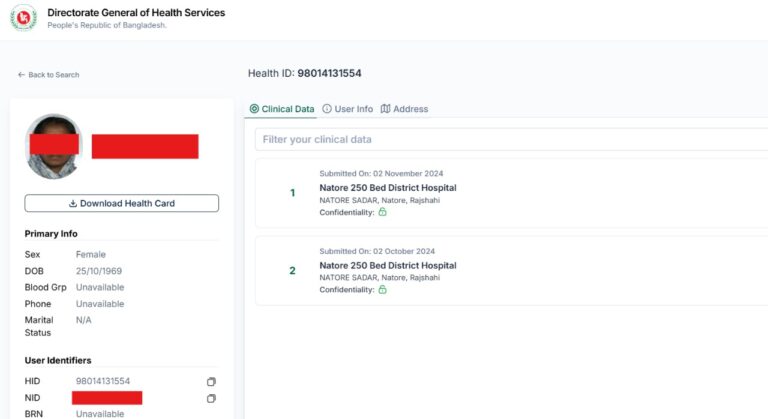Click the Directorate General of Health Services title

(x=136, y=13)
